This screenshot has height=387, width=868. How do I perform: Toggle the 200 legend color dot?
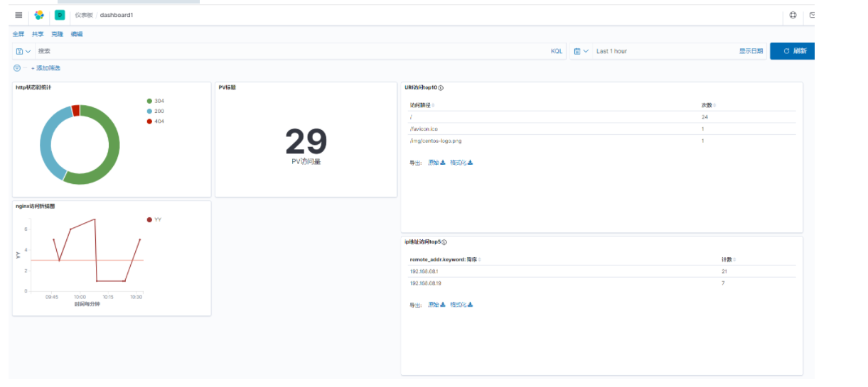[149, 111]
